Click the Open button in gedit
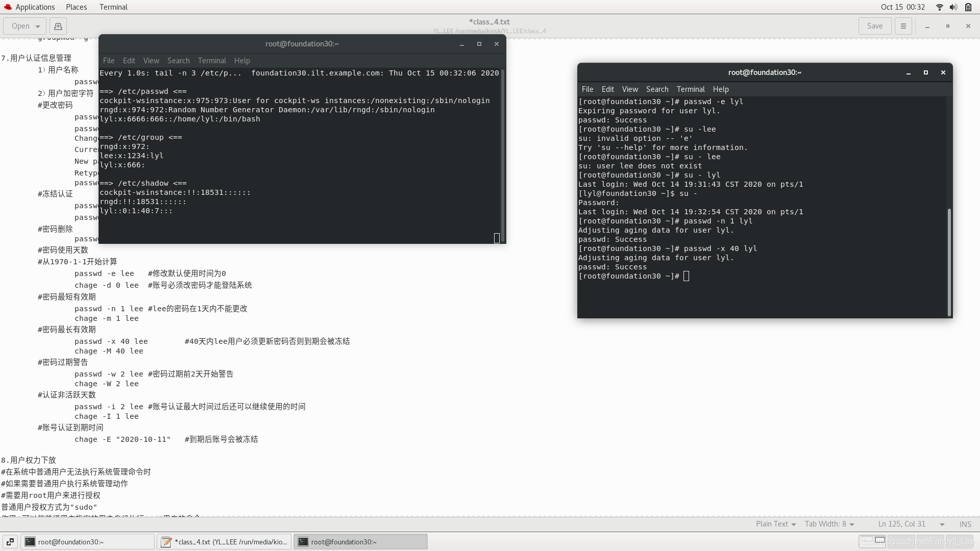 point(20,26)
